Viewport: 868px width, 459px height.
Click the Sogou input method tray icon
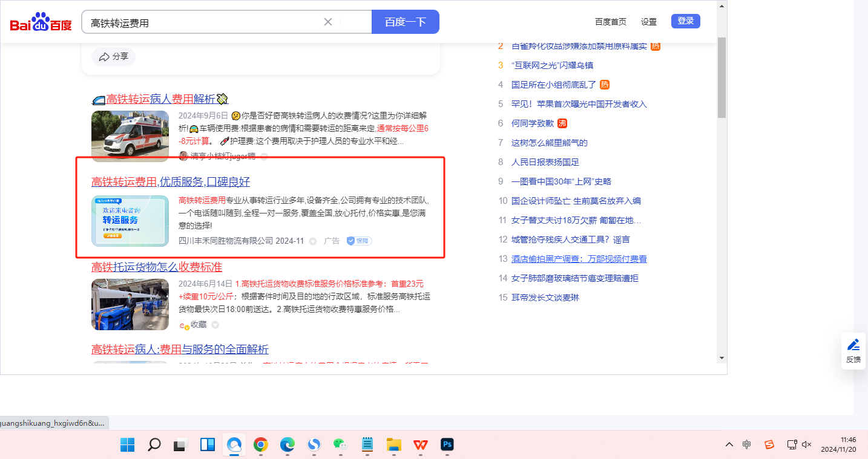coord(769,444)
